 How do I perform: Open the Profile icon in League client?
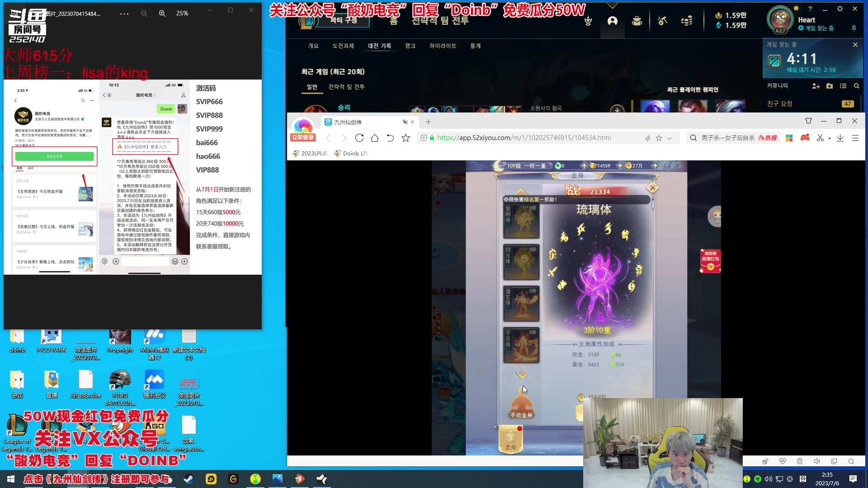[613, 21]
